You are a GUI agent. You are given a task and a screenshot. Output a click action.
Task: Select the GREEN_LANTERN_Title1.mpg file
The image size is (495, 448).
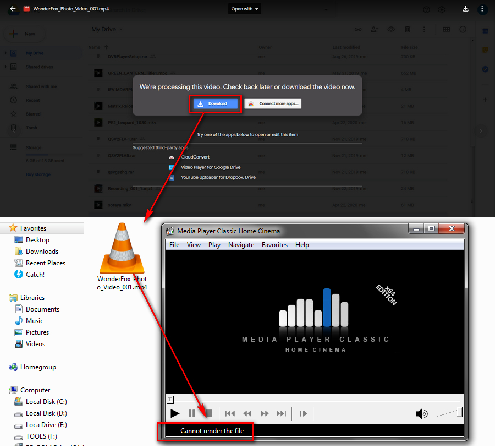[268, 73]
